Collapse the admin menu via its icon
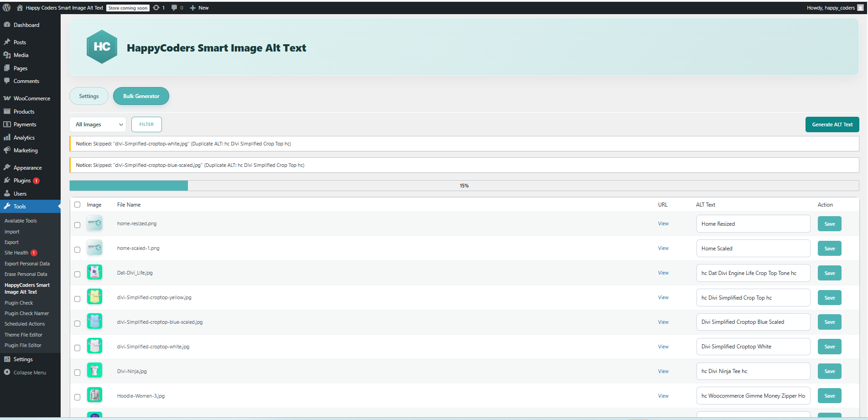Image resolution: width=868 pixels, height=420 pixels. pyautogui.click(x=7, y=372)
